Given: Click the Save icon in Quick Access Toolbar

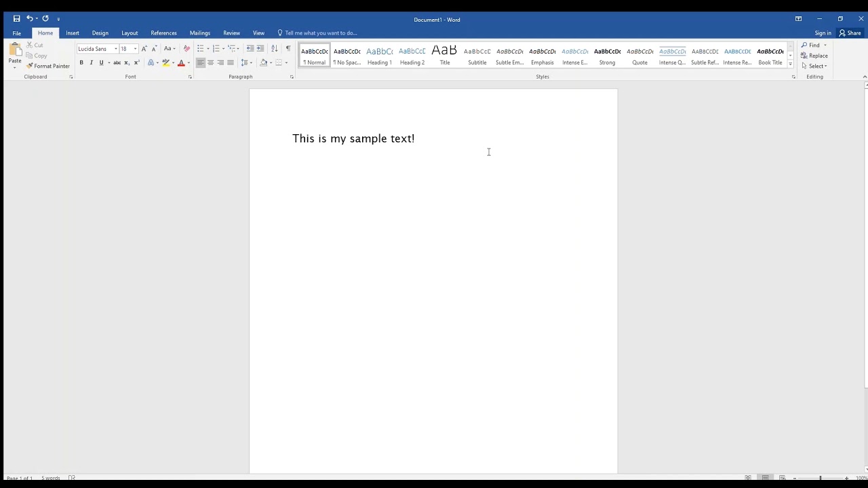Looking at the screenshot, I should [16, 19].
